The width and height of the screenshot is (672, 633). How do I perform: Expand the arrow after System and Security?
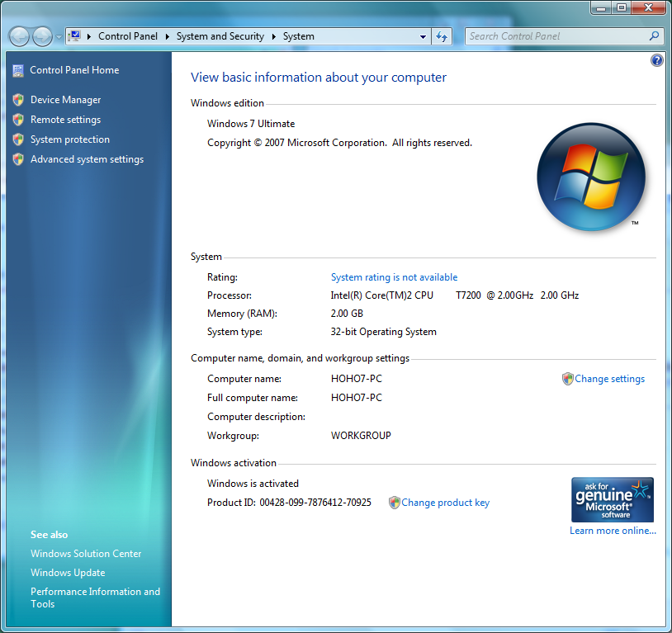[273, 36]
